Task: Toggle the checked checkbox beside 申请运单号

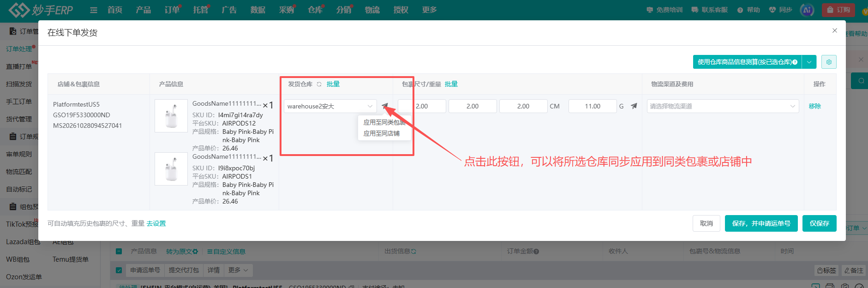Action: [x=119, y=270]
